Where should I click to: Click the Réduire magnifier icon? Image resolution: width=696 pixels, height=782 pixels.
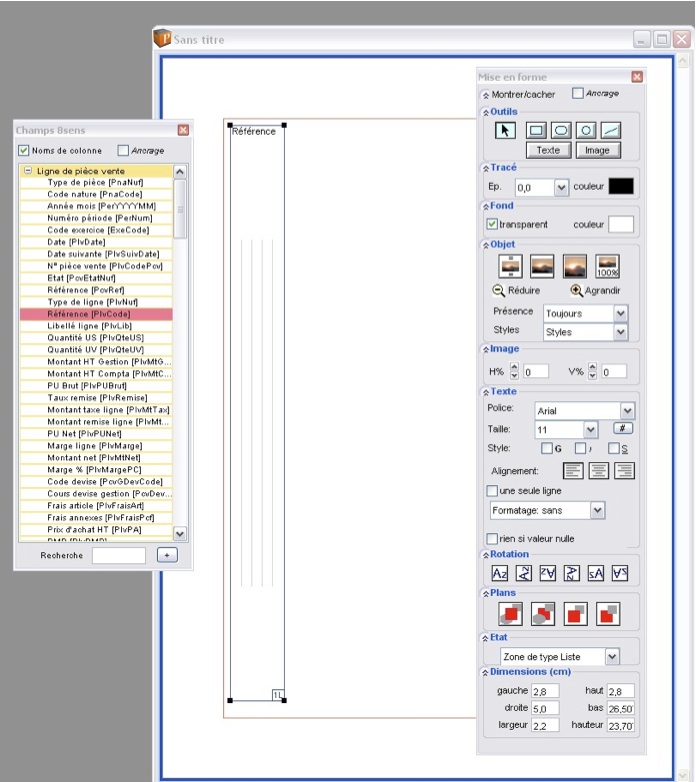click(498, 290)
